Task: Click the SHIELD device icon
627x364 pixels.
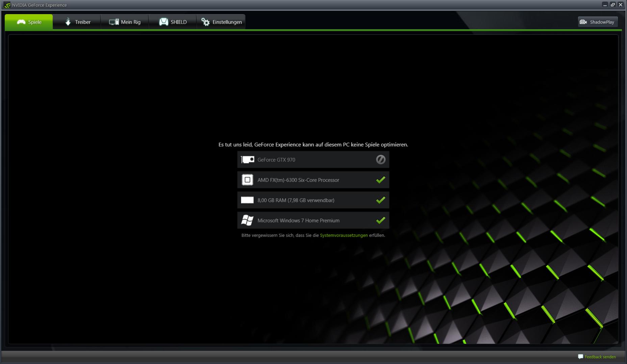Action: [x=164, y=22]
